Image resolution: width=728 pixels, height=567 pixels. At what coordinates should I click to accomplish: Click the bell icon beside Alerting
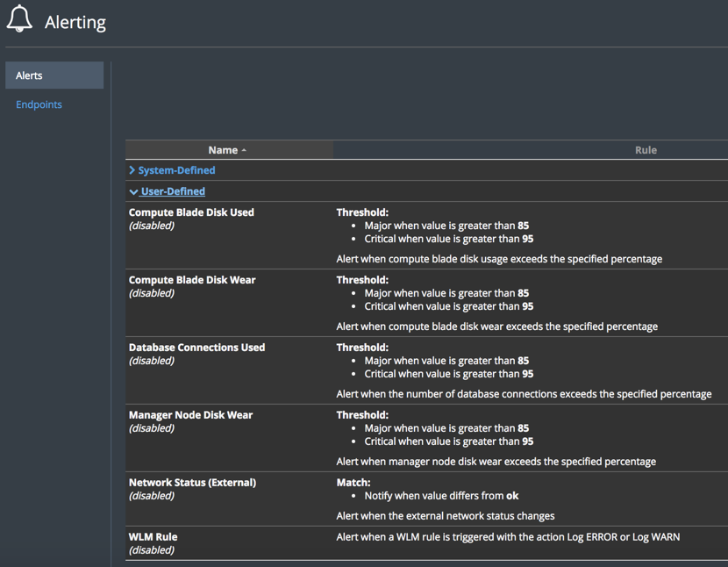click(x=19, y=19)
